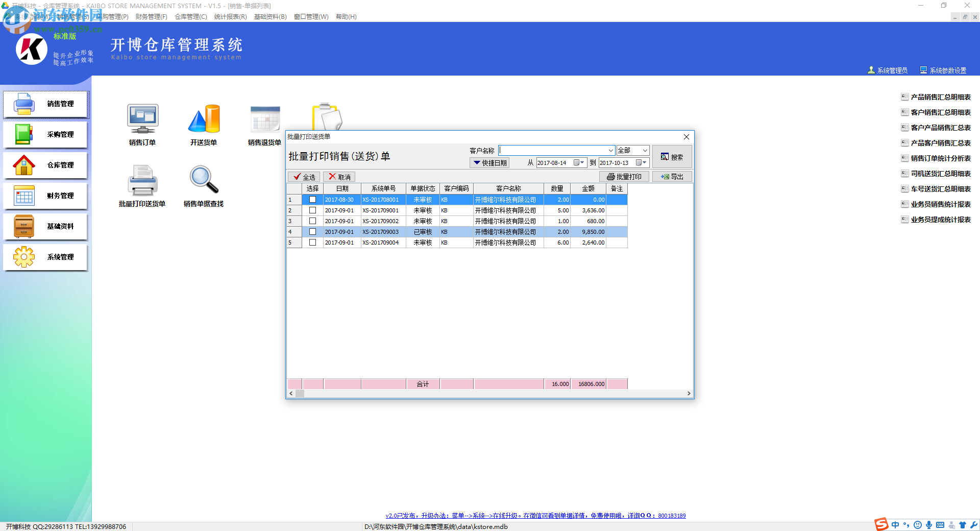Tick the checkbox for order XS-201709003
Viewport: 980px width, 531px height.
[313, 232]
